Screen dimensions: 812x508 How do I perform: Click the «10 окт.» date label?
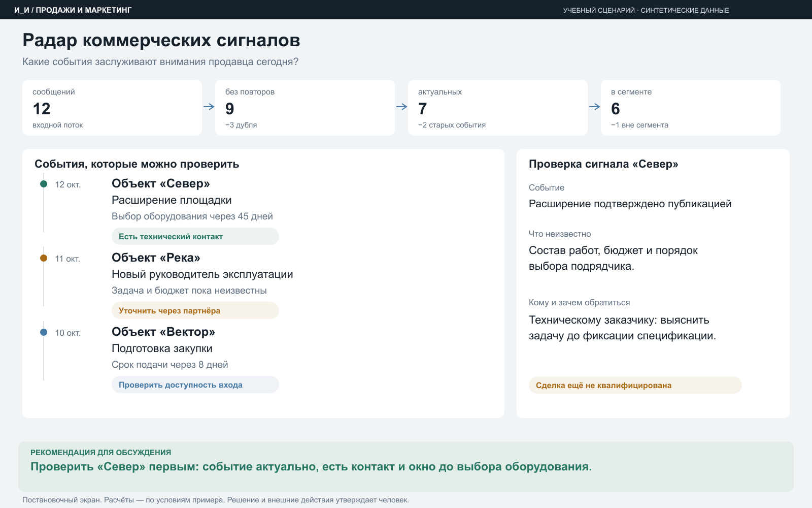(68, 333)
